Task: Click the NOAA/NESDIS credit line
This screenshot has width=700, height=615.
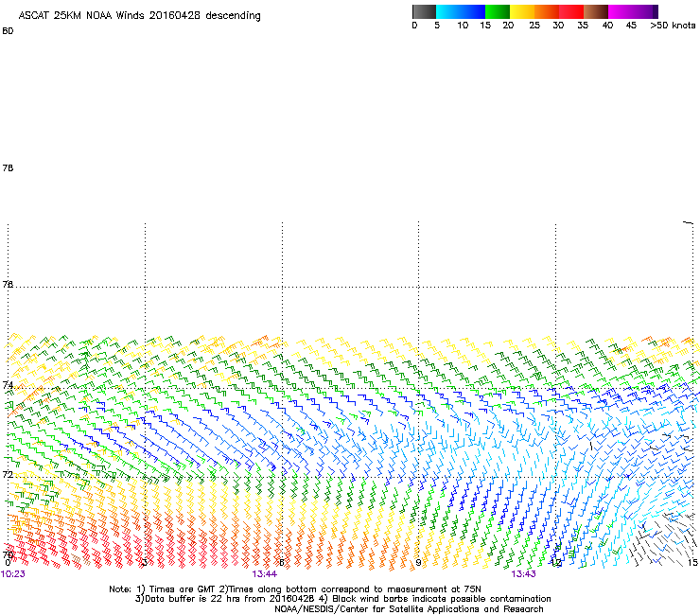Action: [409, 609]
